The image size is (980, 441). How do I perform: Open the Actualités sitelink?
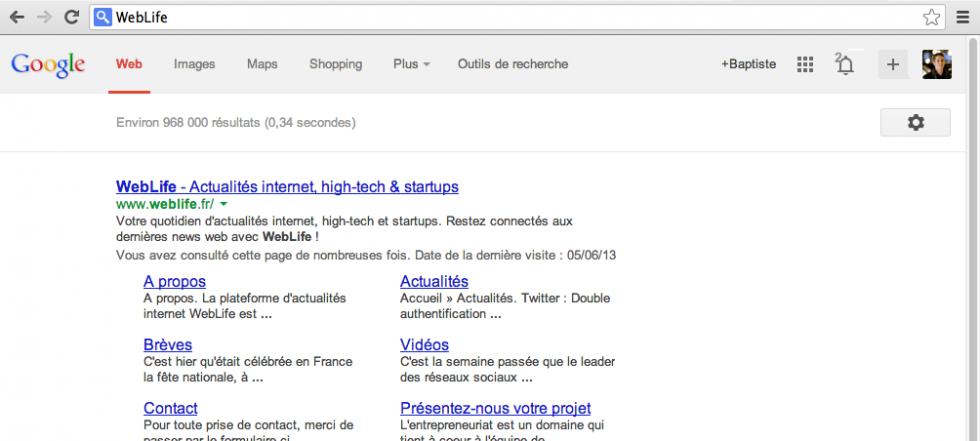tap(434, 282)
